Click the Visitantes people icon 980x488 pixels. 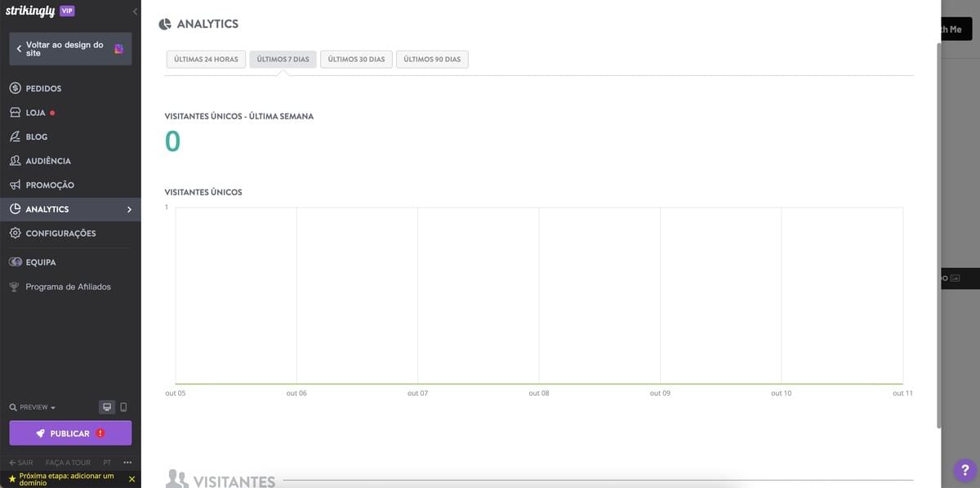[176, 479]
